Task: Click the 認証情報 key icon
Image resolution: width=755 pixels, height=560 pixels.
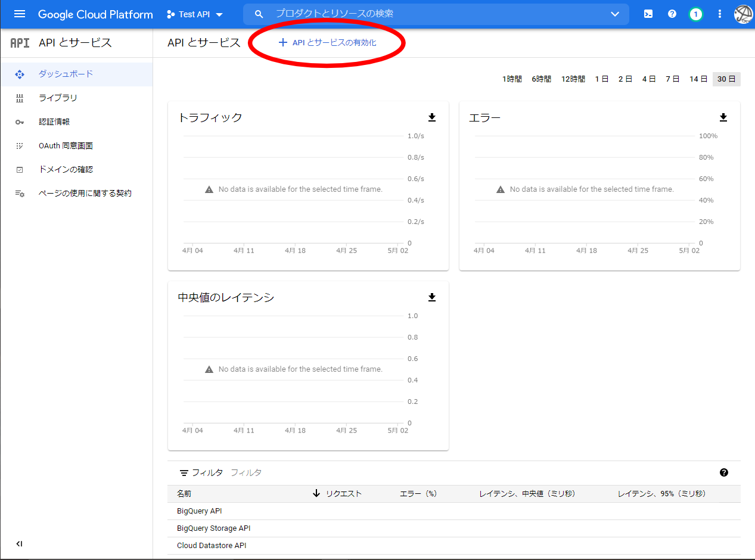Action: (19, 122)
